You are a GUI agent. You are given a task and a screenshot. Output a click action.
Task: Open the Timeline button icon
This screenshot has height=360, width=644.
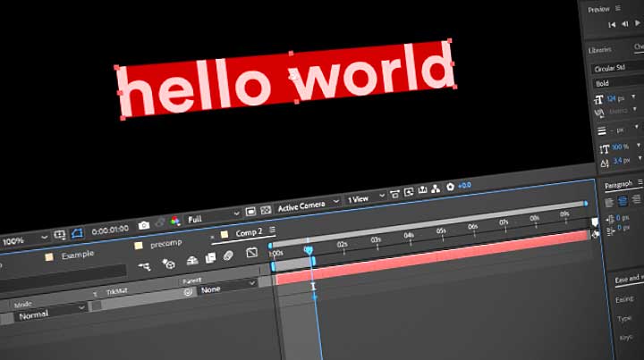tap(422, 190)
